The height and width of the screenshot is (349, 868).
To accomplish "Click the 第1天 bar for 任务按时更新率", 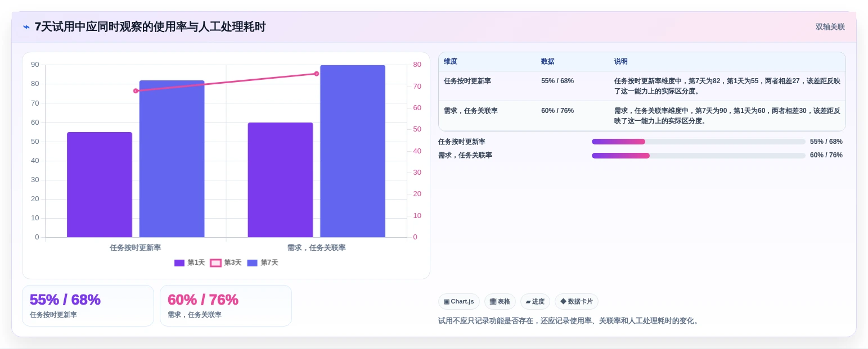I will pyautogui.click(x=100, y=185).
